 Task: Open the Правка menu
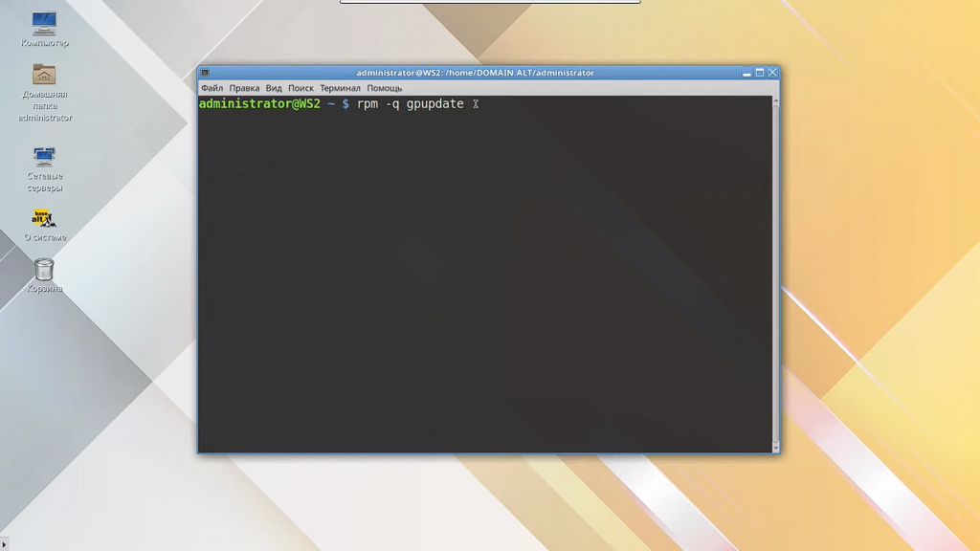(x=244, y=88)
